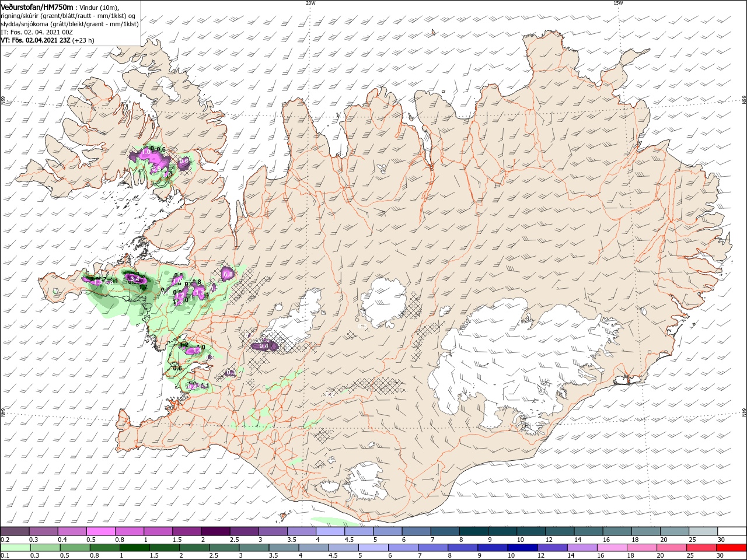Viewport: 747px width, 560px height.
Task: Click the '0.6' value in the Westfjords snow patch
Action: [x=184, y=161]
